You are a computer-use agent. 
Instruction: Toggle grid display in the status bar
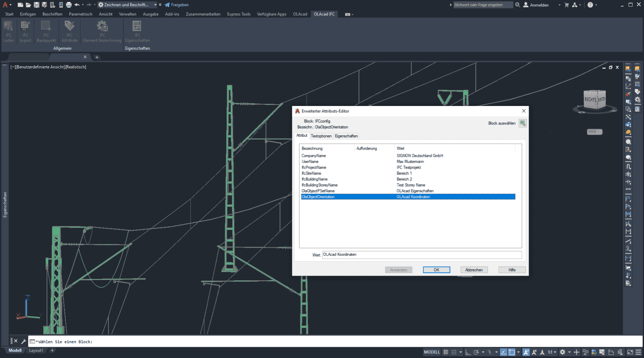pos(445,352)
